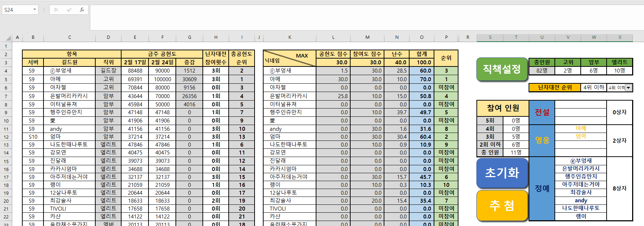Open the insert function fx icon
This screenshot has width=644, height=226.
coord(82,10)
